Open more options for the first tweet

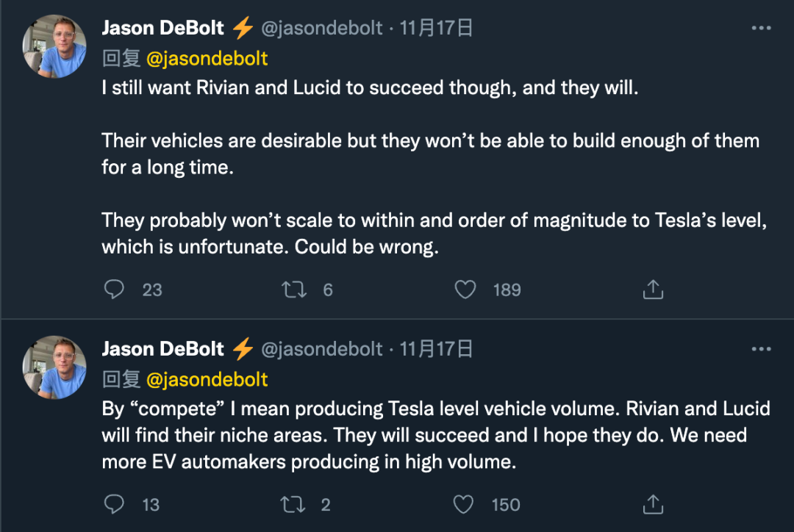pyautogui.click(x=761, y=28)
